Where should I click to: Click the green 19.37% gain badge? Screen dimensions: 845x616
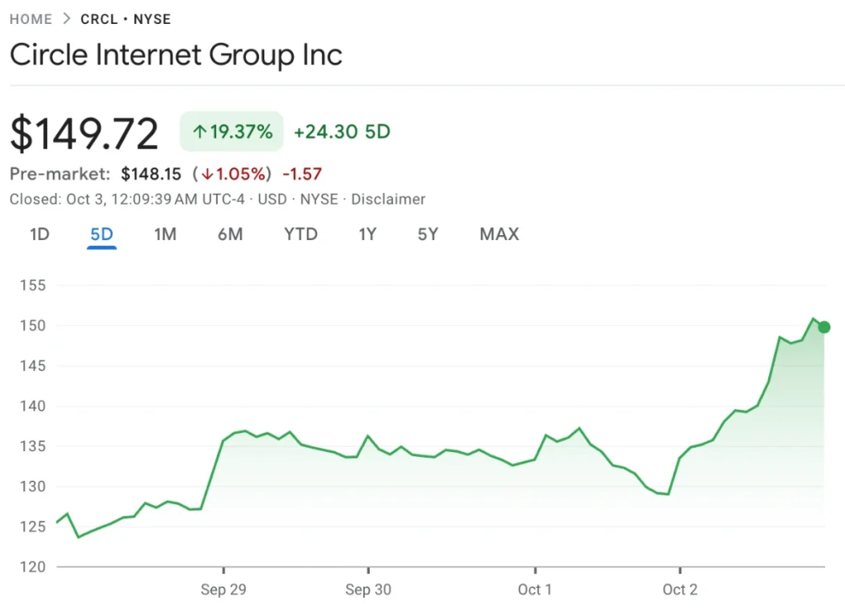coord(232,131)
